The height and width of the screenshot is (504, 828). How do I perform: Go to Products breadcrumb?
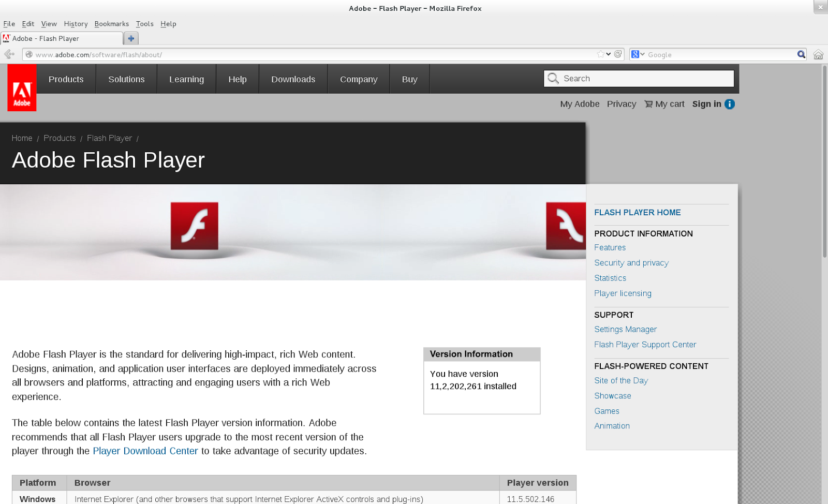pos(60,138)
